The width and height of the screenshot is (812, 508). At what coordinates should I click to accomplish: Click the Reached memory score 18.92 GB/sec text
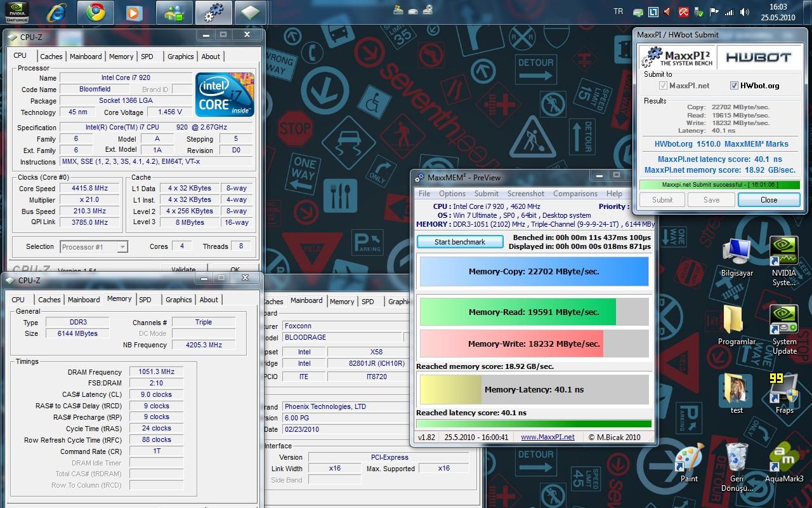(485, 366)
